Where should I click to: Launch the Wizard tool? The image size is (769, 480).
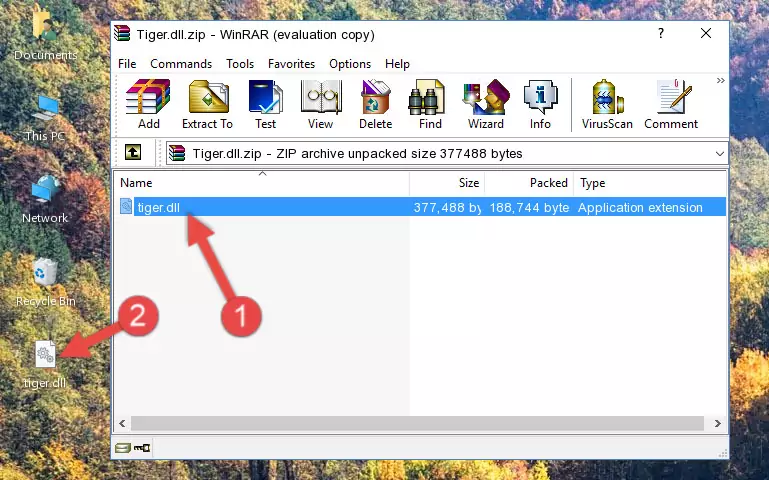[x=486, y=104]
